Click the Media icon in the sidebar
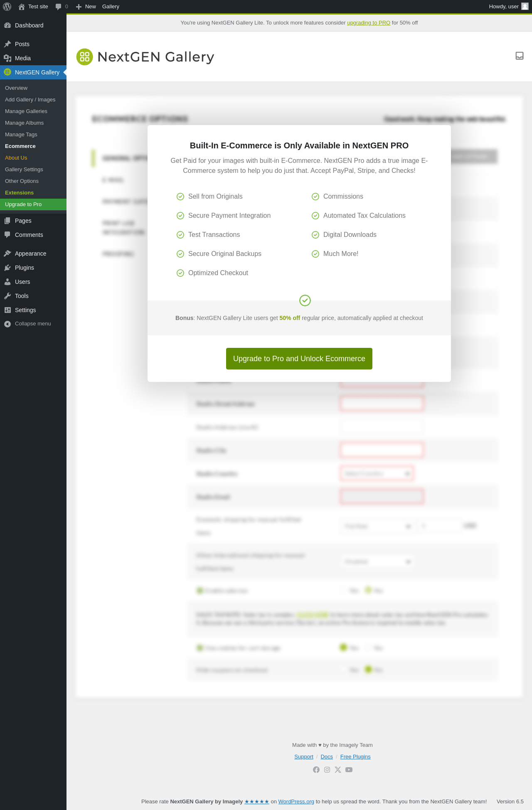The width and height of the screenshot is (532, 810). coord(7,58)
